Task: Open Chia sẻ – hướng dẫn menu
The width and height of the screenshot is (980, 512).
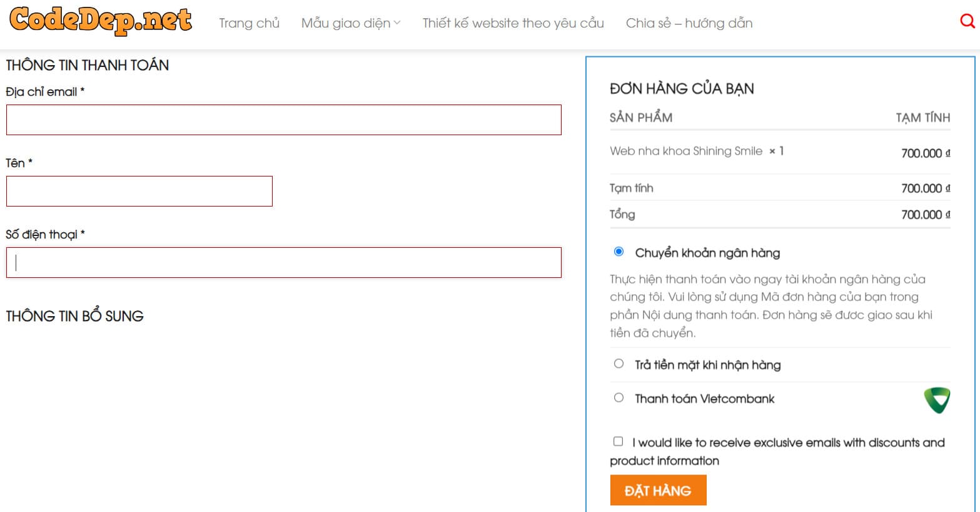Action: [x=689, y=23]
